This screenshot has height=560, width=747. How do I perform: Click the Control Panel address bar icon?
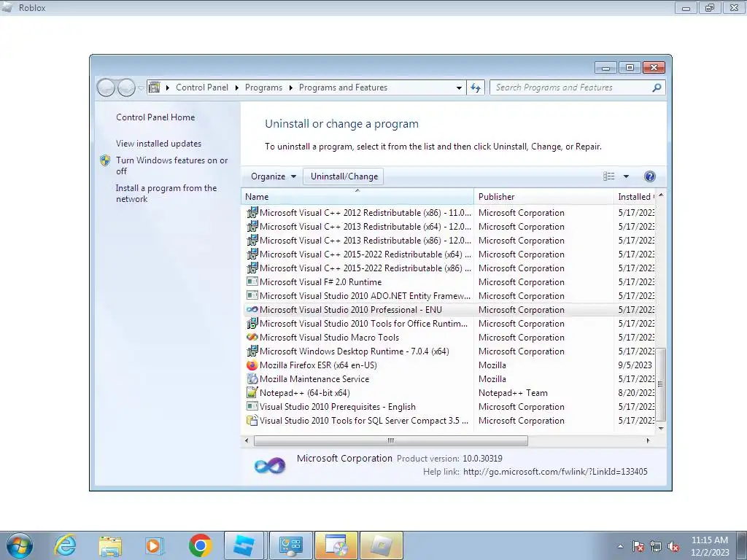(x=155, y=87)
